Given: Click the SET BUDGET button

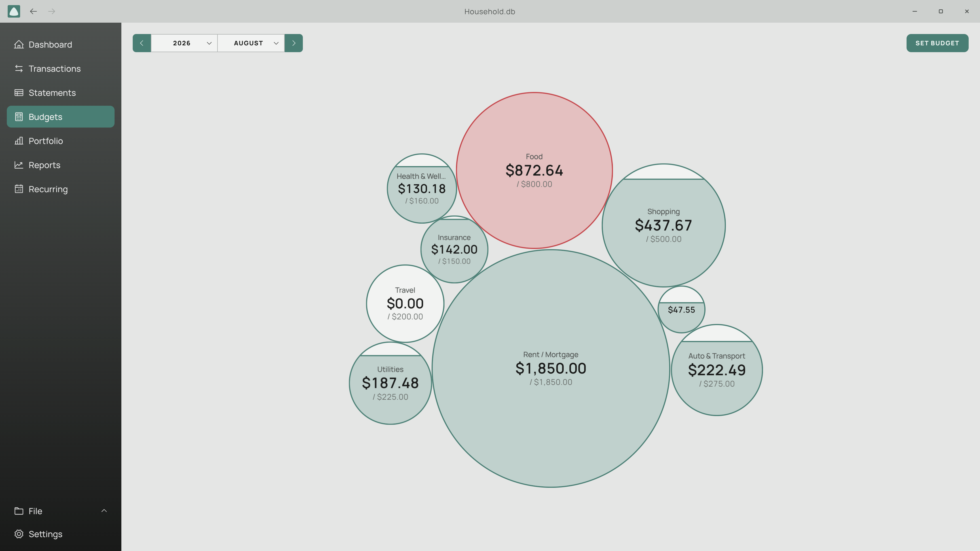Looking at the screenshot, I should (937, 43).
